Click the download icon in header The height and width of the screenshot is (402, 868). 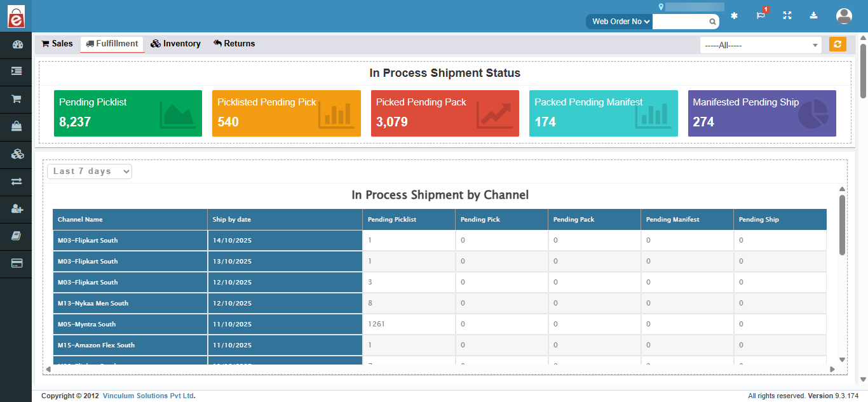click(814, 16)
